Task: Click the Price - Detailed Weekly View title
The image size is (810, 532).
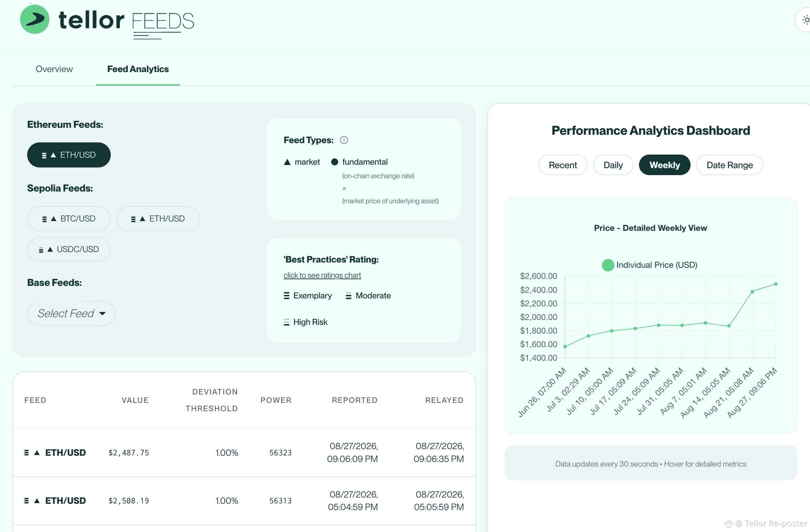Action: tap(651, 228)
